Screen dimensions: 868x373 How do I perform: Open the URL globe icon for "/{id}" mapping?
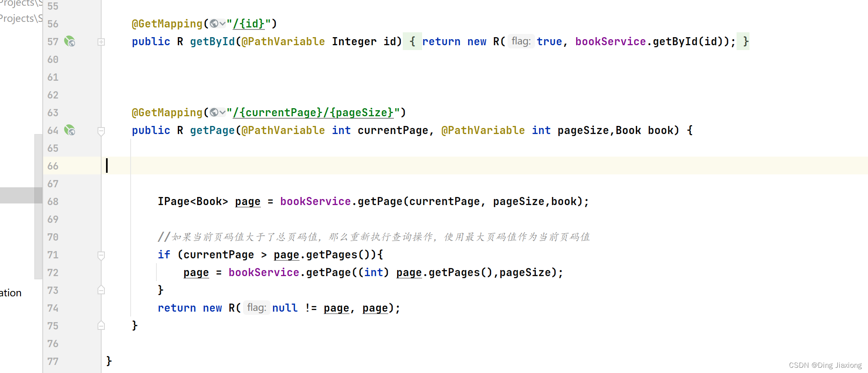click(214, 24)
